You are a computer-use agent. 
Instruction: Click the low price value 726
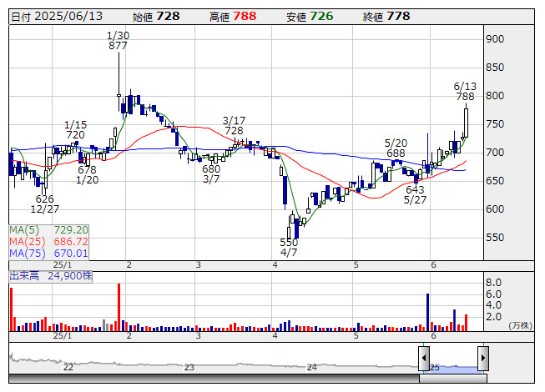pos(321,16)
